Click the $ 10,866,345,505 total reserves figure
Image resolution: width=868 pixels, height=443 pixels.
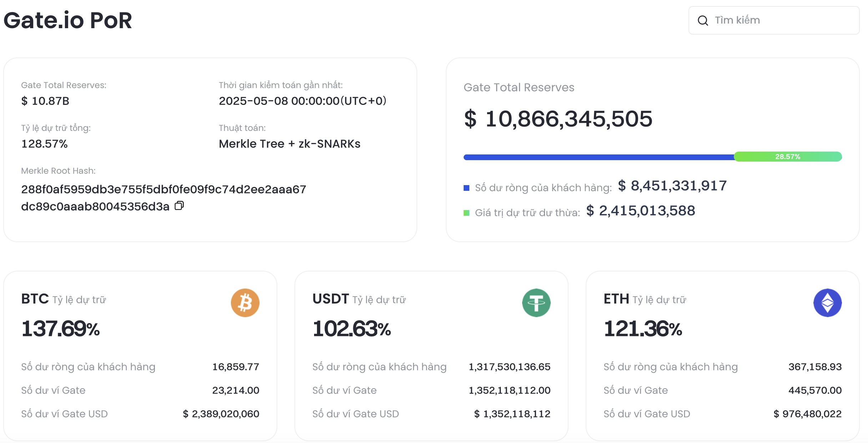(x=558, y=119)
